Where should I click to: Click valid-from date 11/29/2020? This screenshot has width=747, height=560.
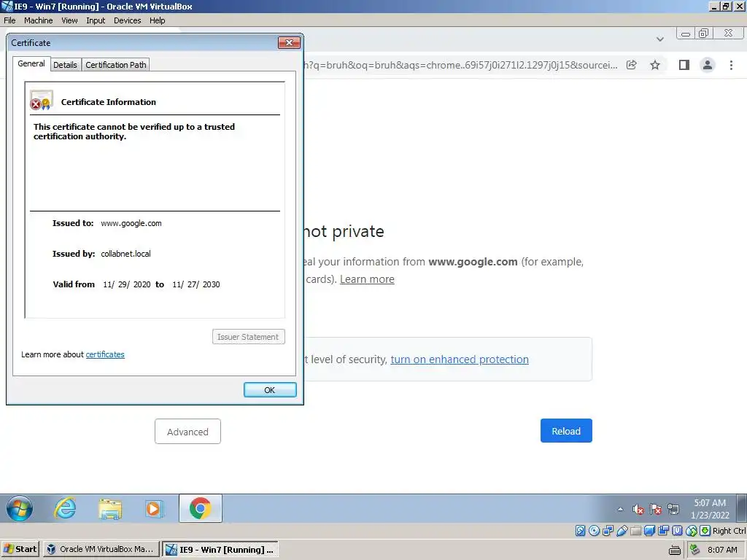(127, 284)
